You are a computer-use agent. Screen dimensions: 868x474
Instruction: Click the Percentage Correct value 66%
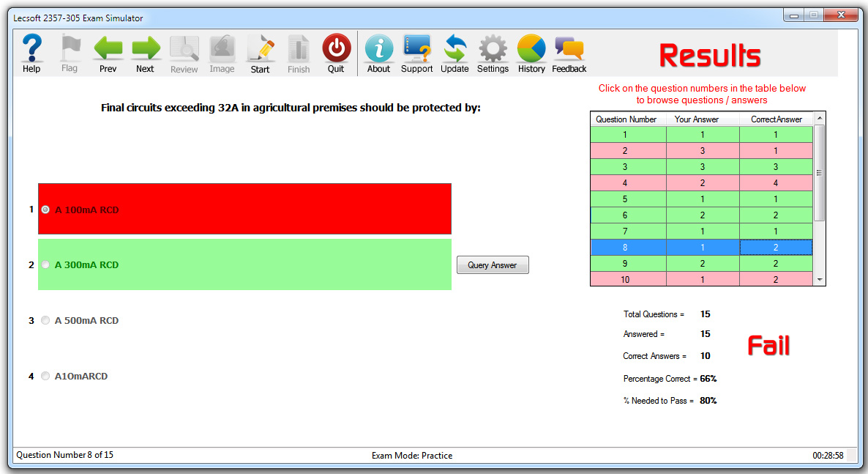pyautogui.click(x=708, y=379)
